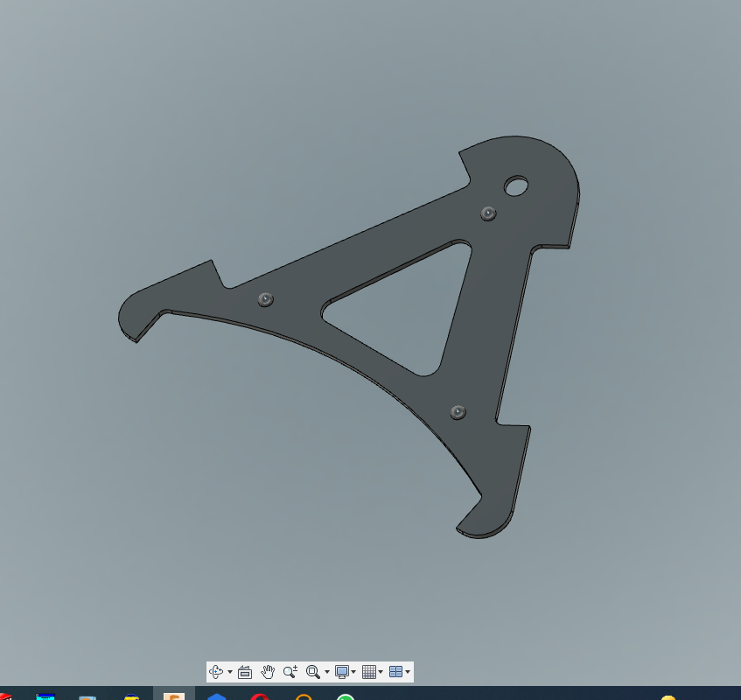
Task: Expand the Viewports dropdown arrow
Action: 408,673
